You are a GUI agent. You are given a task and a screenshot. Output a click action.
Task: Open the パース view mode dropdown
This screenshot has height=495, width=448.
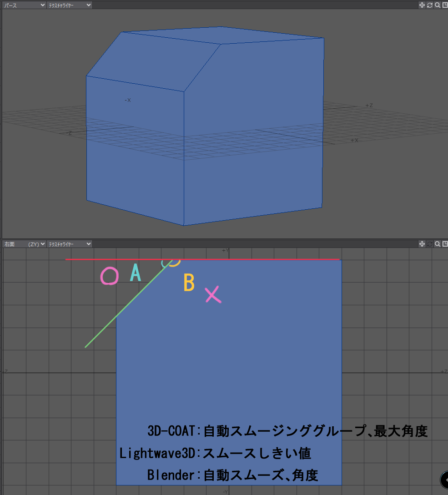coord(23,5)
